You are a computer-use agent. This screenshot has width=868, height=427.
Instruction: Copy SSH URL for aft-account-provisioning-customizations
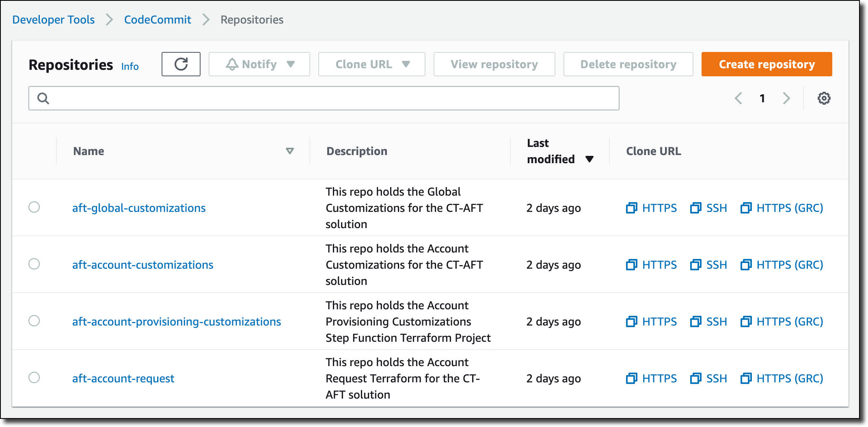(708, 321)
